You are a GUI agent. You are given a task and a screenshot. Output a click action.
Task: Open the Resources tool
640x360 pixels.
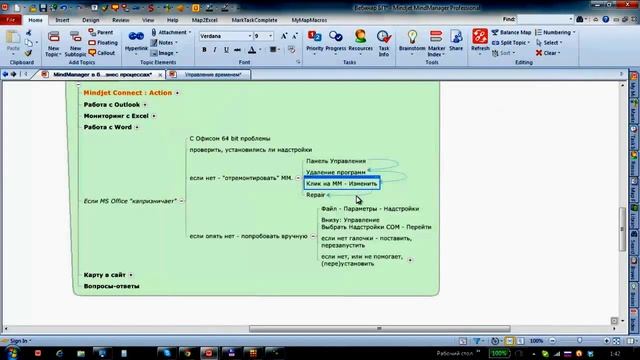pos(360,42)
